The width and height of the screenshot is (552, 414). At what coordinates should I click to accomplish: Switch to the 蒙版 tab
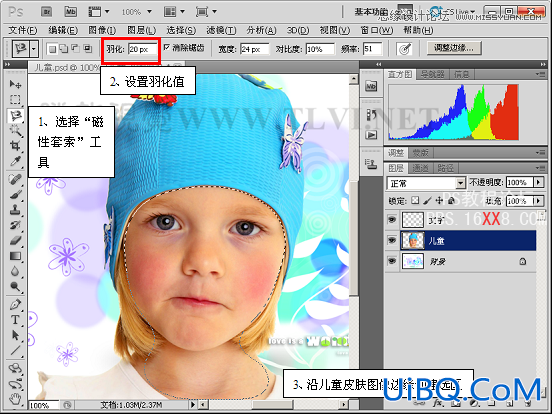pyautogui.click(x=420, y=153)
